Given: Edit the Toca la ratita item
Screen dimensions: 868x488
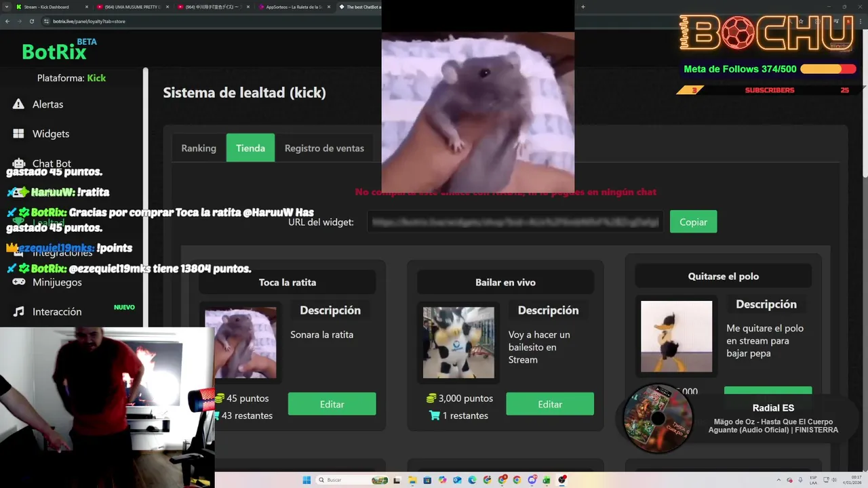Looking at the screenshot, I should click(x=332, y=404).
